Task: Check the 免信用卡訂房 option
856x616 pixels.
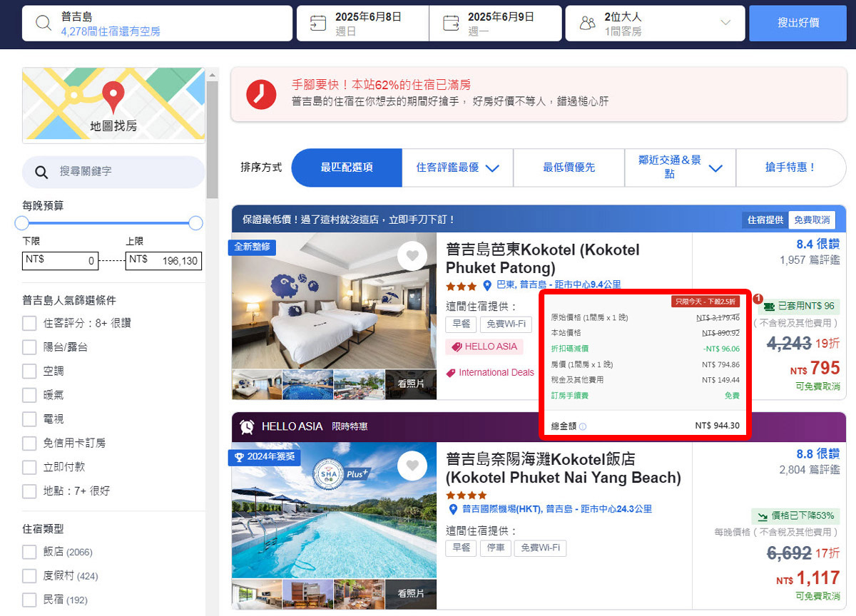Action: point(29,443)
